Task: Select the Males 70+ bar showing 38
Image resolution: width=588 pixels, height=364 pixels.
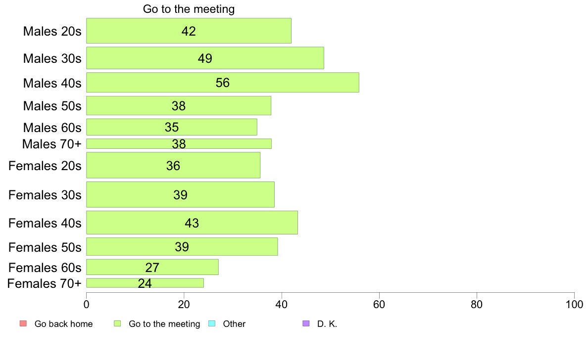Action: (179, 143)
